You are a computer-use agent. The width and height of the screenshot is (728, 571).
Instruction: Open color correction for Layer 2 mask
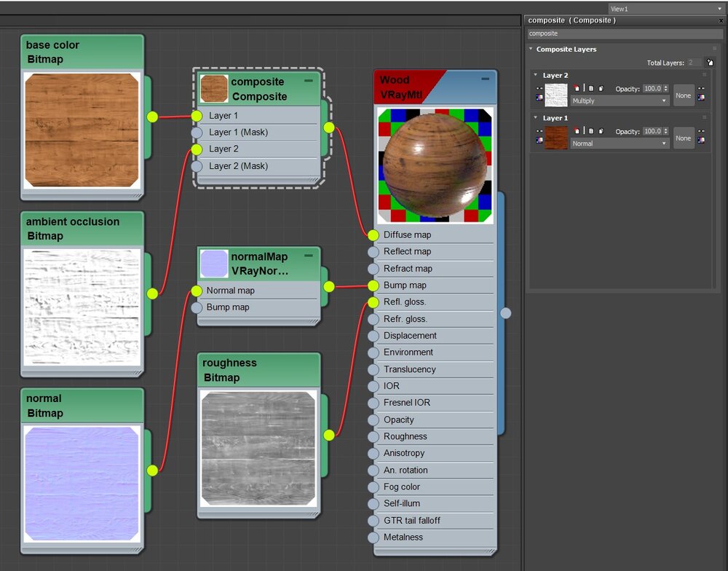click(x=701, y=97)
